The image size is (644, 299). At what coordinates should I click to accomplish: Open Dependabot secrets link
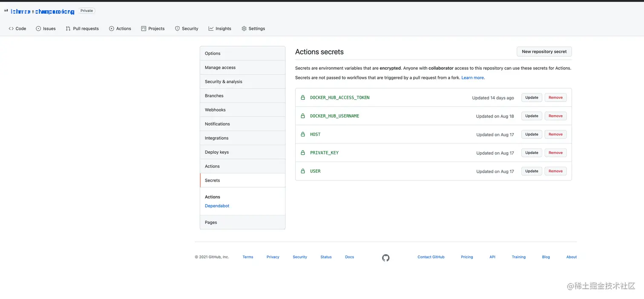click(x=217, y=206)
